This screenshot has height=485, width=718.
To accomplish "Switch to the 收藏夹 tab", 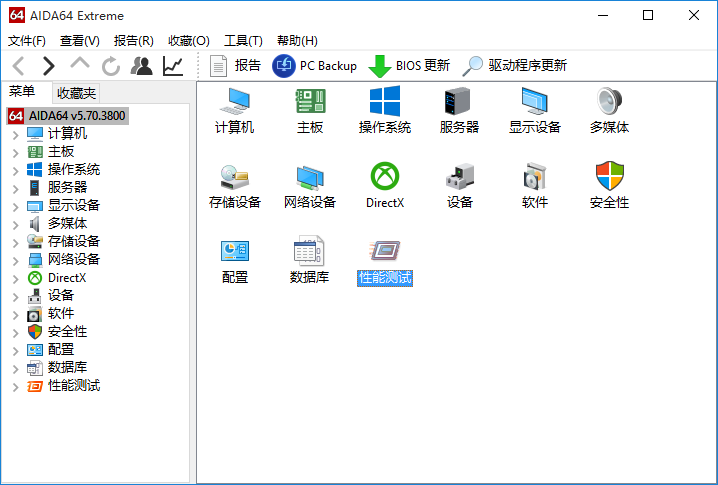I will coord(76,93).
